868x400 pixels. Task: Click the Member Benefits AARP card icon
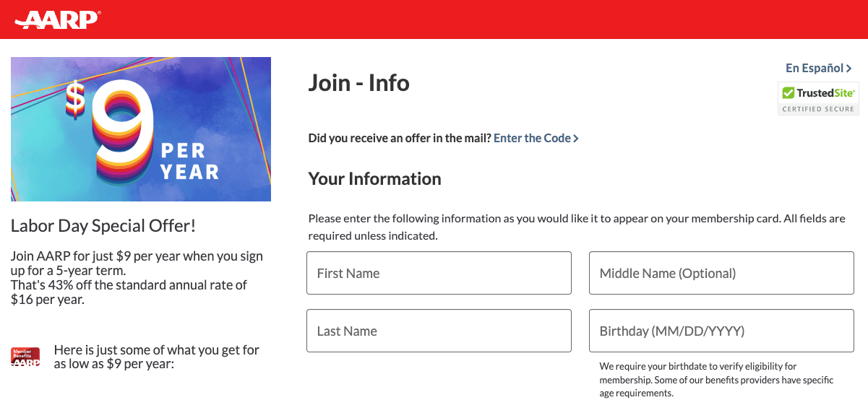[25, 357]
